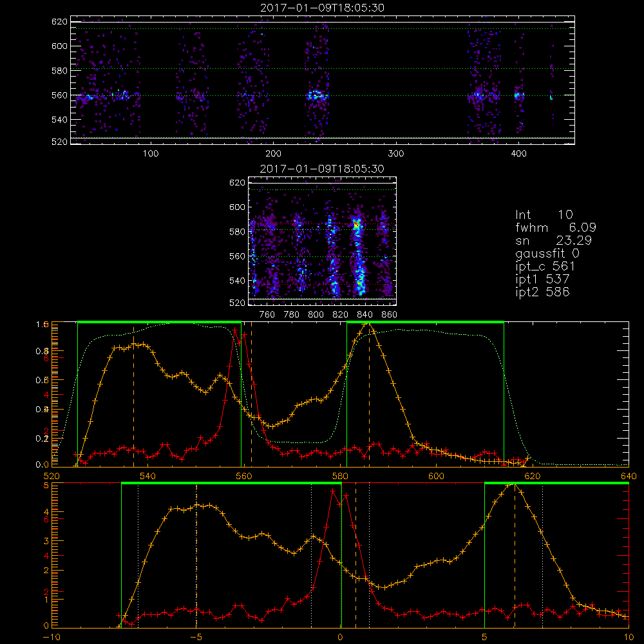Click the x-axis label -5 in bottom plot

196,637
